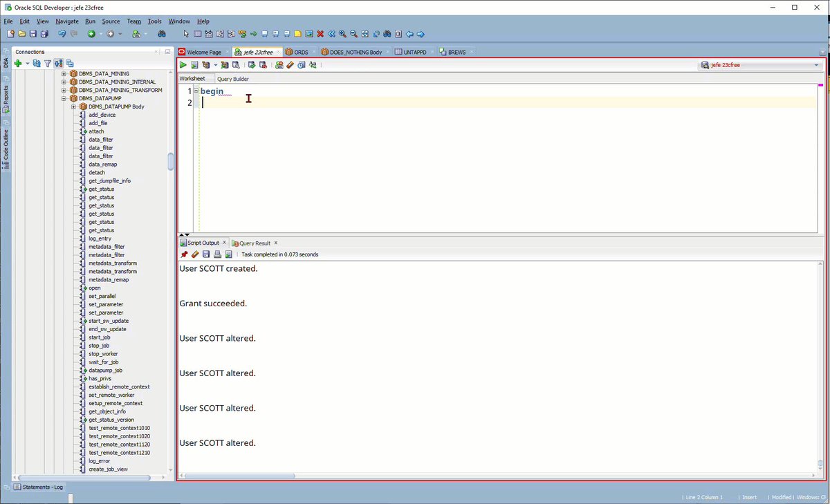Select the metadata_remap procedure

(x=108, y=279)
